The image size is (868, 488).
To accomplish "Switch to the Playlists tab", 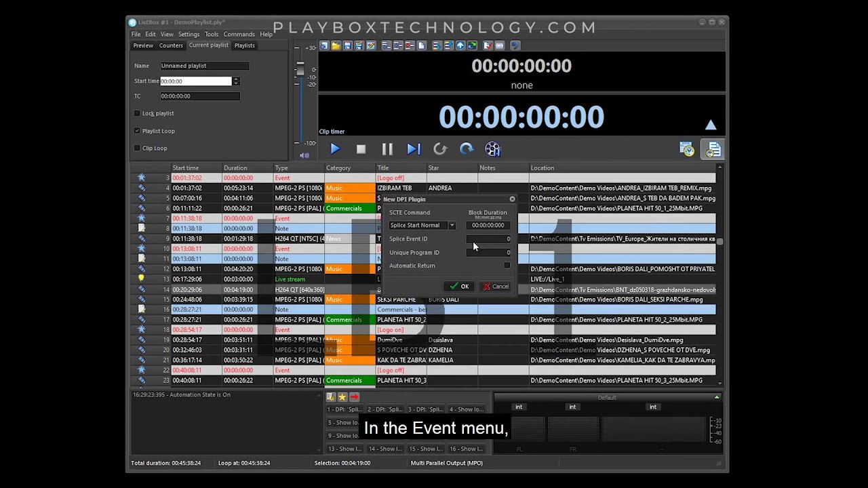I will 244,45.
